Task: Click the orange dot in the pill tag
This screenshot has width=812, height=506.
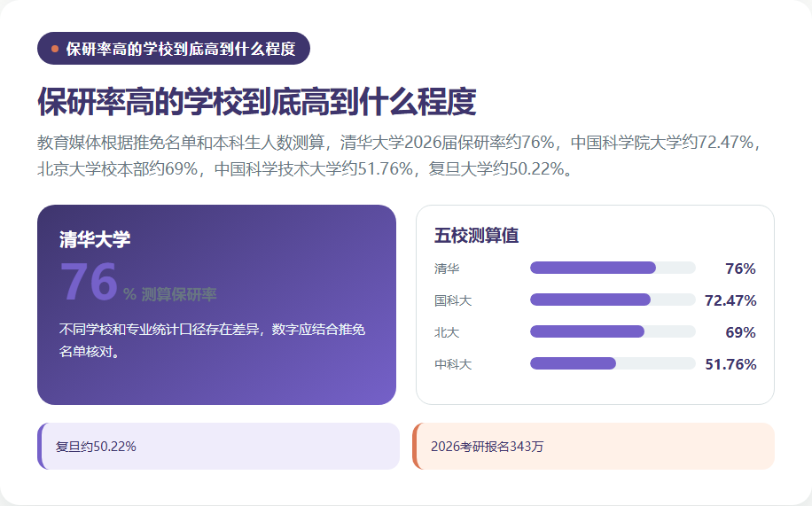Action: click(55, 49)
